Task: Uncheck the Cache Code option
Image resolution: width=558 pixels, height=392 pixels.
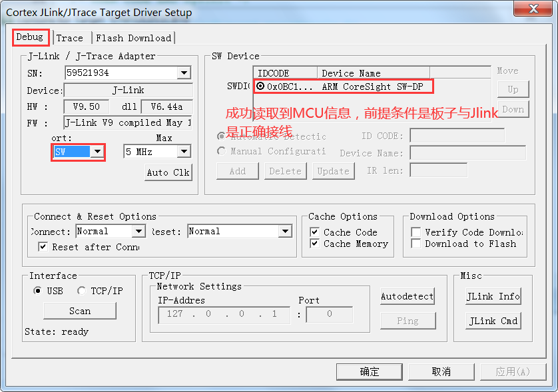Action: [314, 232]
